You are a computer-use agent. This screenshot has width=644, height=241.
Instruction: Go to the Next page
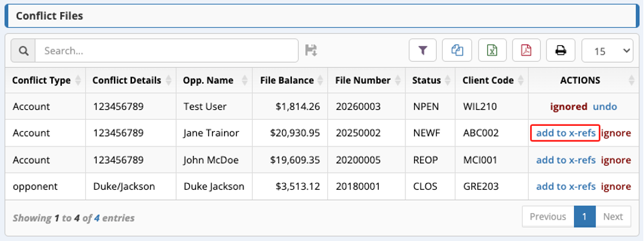(x=613, y=216)
